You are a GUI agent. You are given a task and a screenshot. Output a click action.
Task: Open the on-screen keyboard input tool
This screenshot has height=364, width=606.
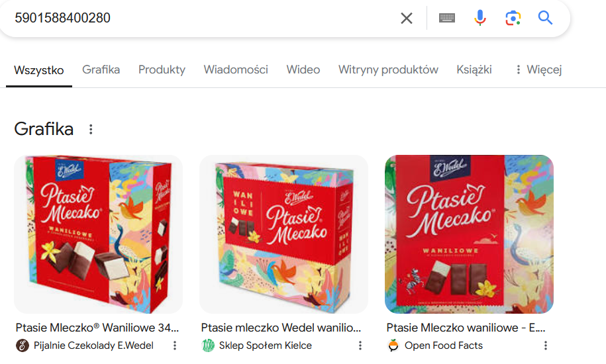(x=447, y=18)
